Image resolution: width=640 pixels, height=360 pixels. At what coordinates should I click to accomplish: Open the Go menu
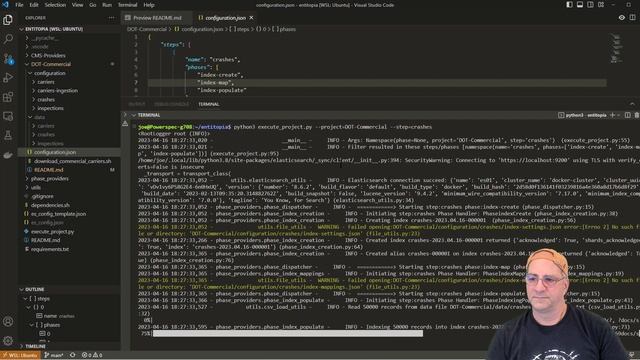pyautogui.click(x=93, y=5)
